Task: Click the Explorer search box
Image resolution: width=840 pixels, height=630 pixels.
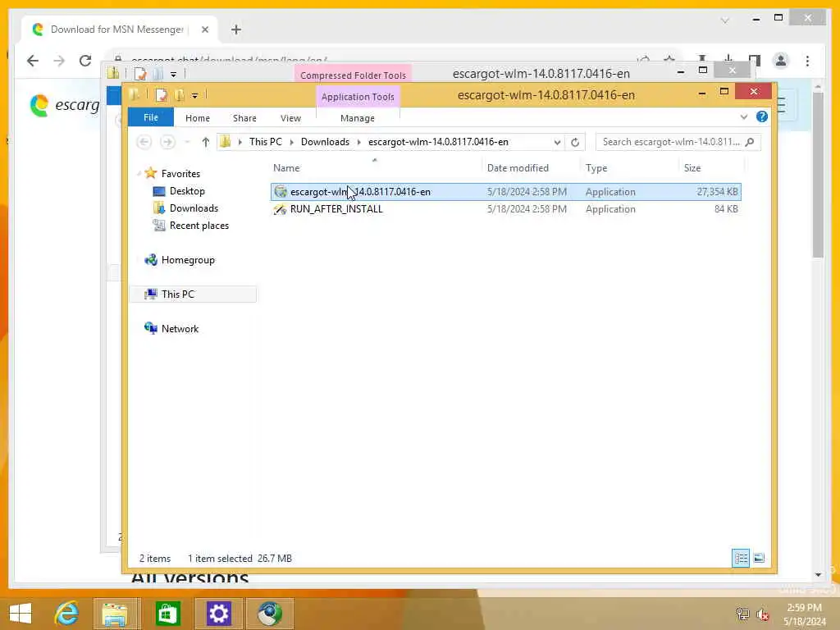Action: click(x=671, y=142)
